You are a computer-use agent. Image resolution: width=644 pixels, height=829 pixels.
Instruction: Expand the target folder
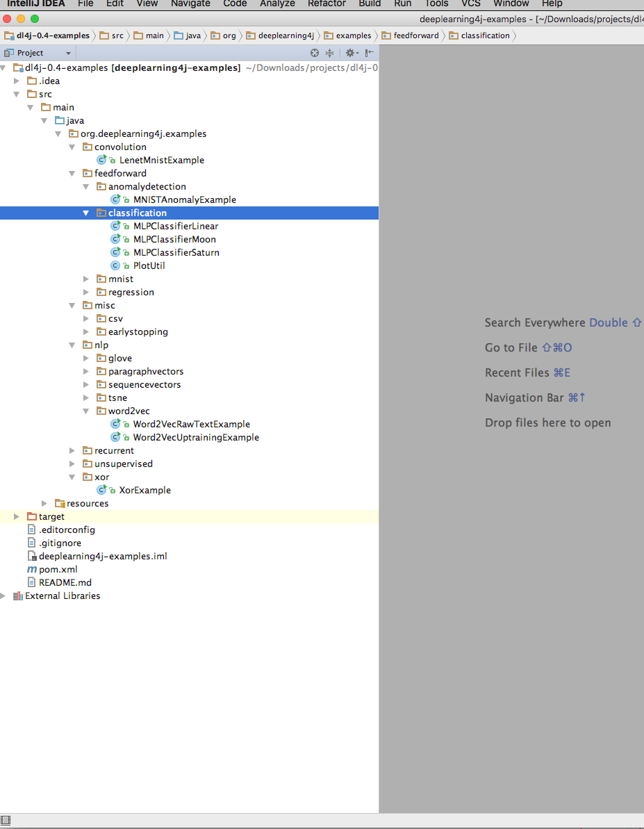point(17,516)
